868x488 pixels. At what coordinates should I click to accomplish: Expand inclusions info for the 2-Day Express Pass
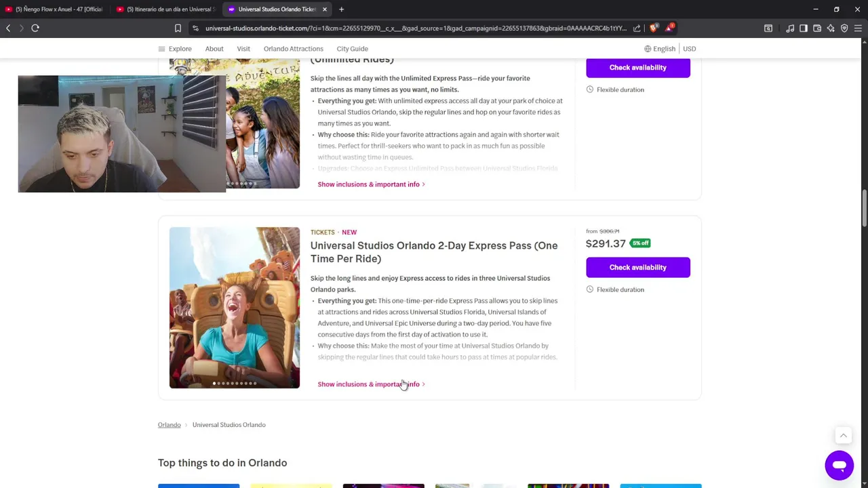pyautogui.click(x=371, y=384)
